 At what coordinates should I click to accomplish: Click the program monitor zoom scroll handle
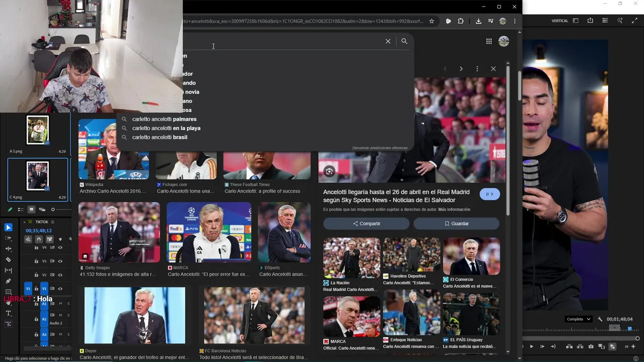coord(637,338)
